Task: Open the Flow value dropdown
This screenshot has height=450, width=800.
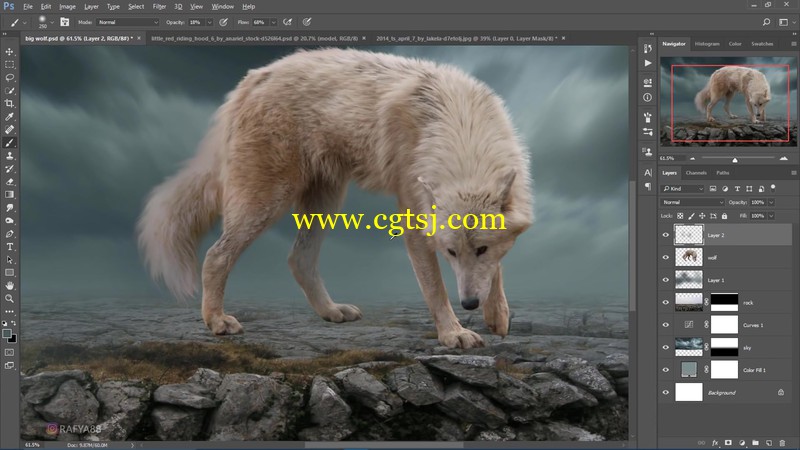Action: click(x=273, y=22)
